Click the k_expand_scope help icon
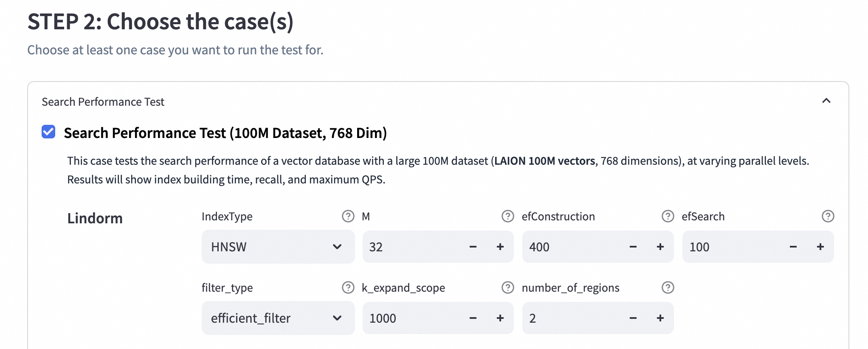 [x=507, y=288]
